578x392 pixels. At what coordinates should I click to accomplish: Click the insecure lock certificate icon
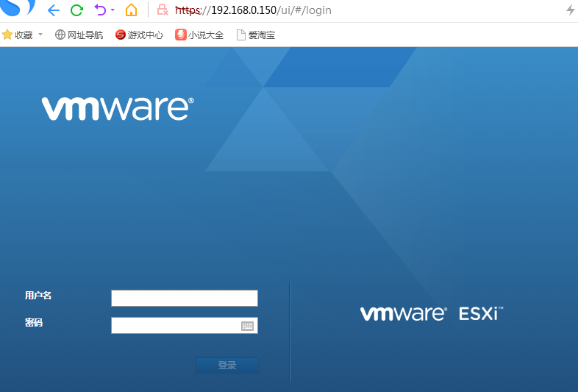163,10
